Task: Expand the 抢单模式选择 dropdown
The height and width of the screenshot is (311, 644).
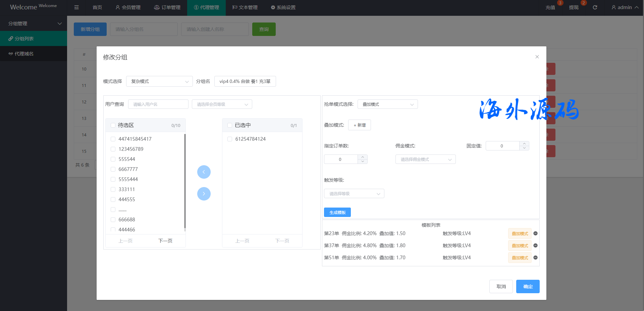Action: click(387, 104)
